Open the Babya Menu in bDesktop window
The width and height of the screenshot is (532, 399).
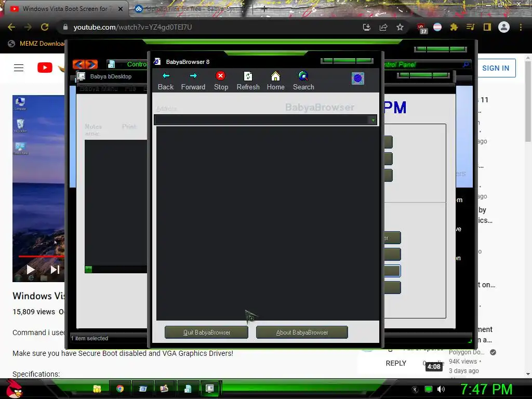(x=99, y=89)
